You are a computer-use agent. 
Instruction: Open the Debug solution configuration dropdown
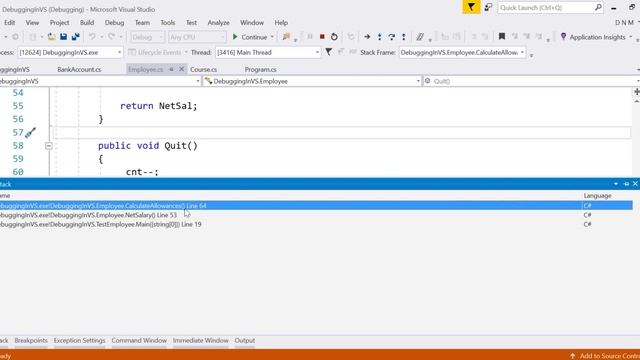pyautogui.click(x=147, y=37)
